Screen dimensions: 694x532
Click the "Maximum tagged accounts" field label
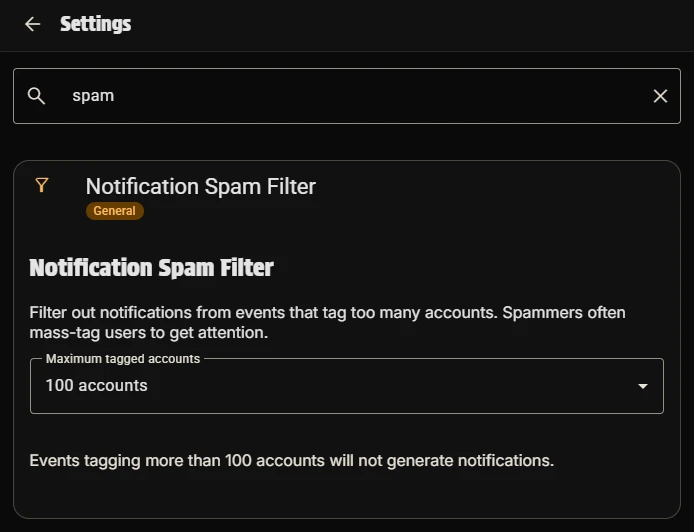pyautogui.click(x=123, y=358)
